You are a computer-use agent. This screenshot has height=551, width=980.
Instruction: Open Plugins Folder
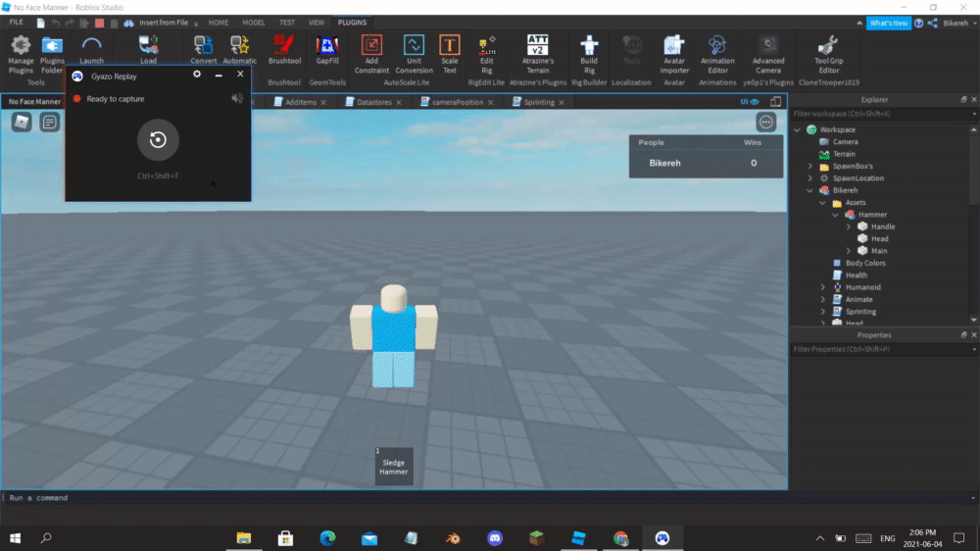click(52, 54)
